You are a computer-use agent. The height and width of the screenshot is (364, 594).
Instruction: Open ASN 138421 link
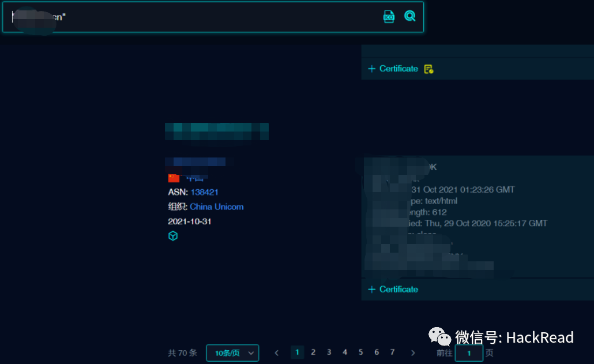[204, 192]
